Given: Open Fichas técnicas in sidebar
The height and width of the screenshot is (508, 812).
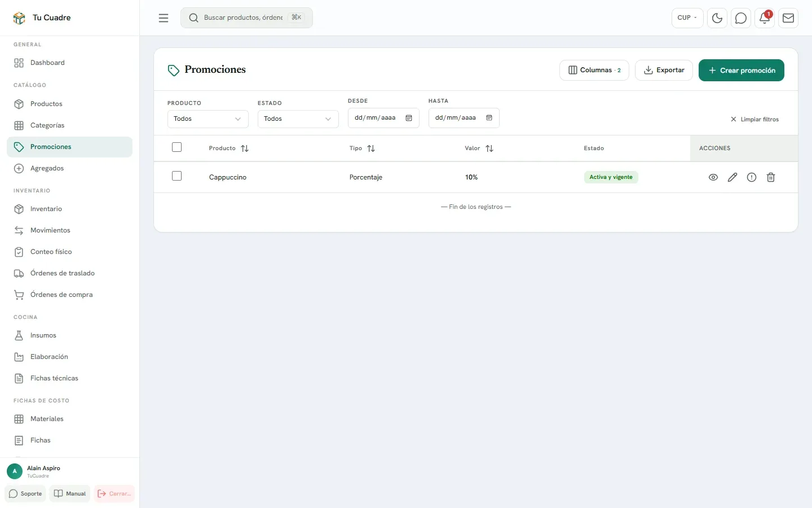Looking at the screenshot, I should point(69,378).
